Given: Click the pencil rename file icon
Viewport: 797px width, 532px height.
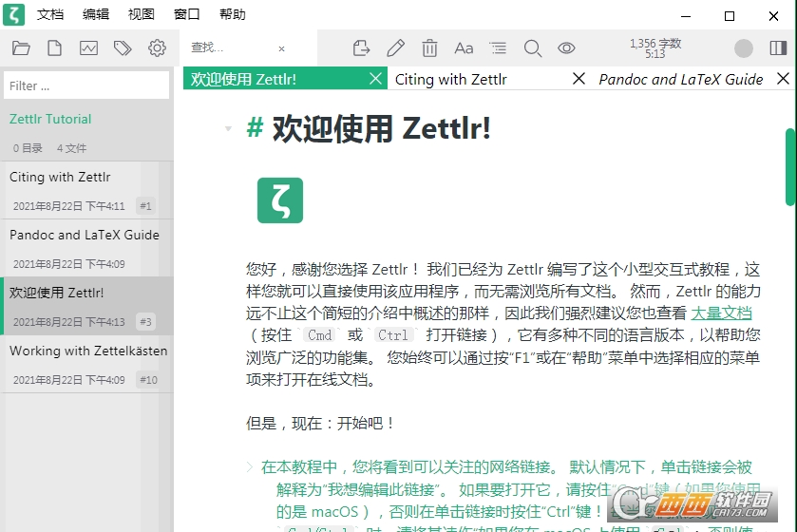Looking at the screenshot, I should tap(395, 48).
